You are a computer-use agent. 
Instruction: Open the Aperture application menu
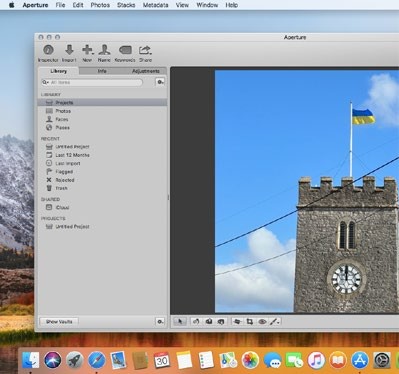click(x=35, y=5)
